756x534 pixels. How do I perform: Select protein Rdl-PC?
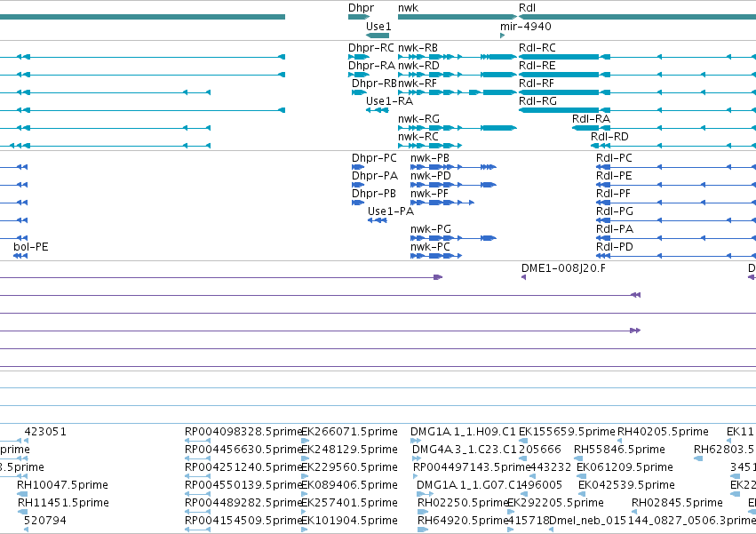point(614,158)
